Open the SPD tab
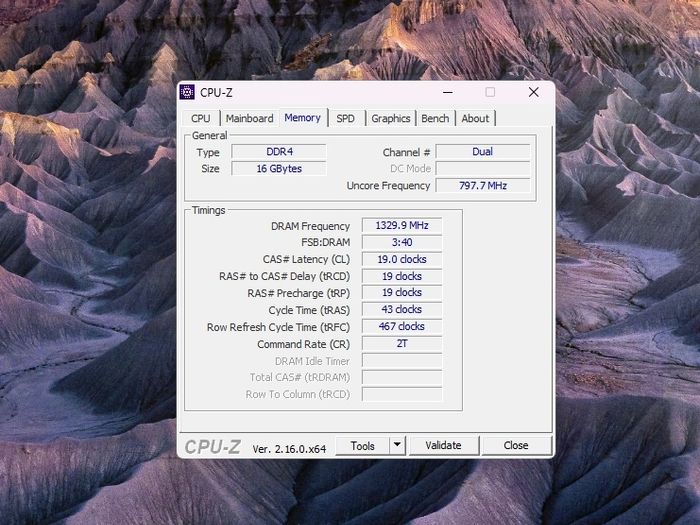This screenshot has width=700, height=525. [346, 118]
